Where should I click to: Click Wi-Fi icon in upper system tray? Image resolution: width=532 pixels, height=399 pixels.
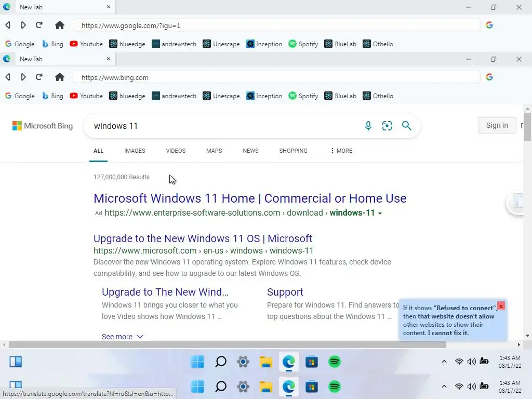pyautogui.click(x=459, y=362)
